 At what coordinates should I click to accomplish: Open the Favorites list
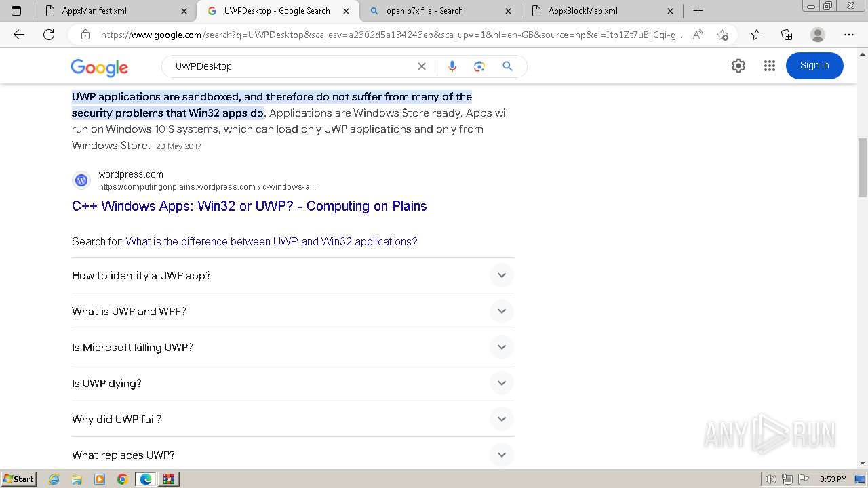(757, 35)
